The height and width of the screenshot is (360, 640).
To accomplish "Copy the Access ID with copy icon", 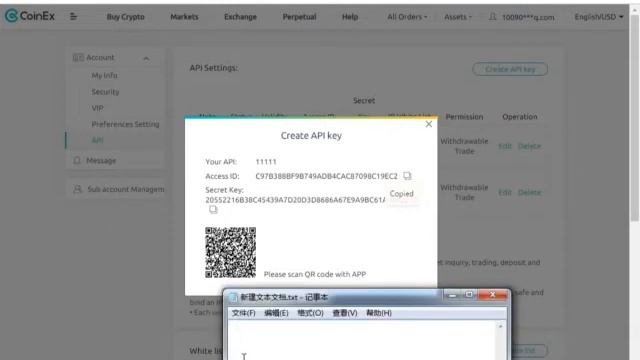I will click(x=407, y=176).
